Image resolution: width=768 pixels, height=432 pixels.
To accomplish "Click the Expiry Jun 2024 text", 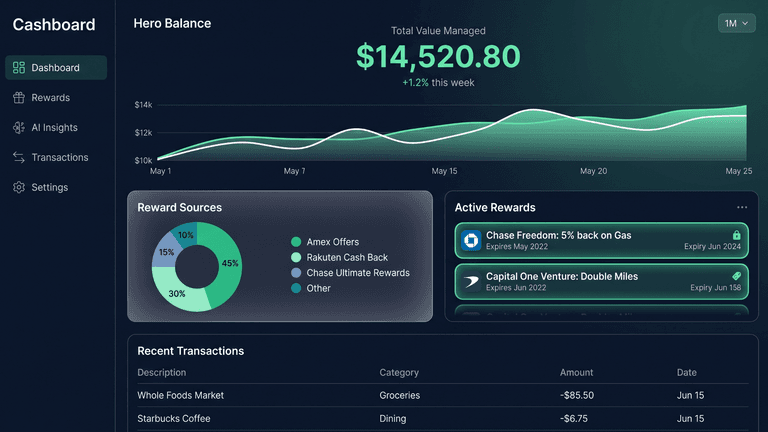I will pyautogui.click(x=713, y=246).
